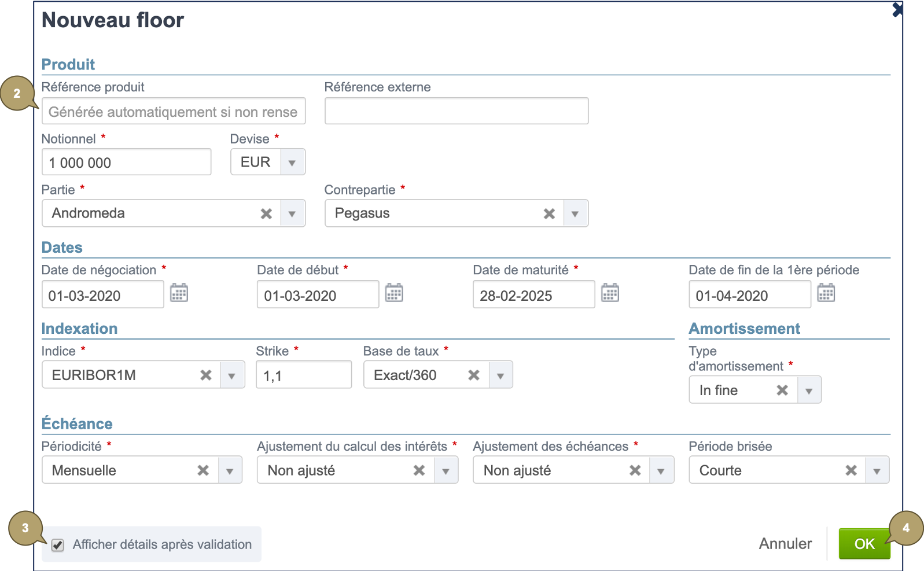924x571 pixels.
Task: Open calendar picker for Date de début
Action: click(394, 293)
